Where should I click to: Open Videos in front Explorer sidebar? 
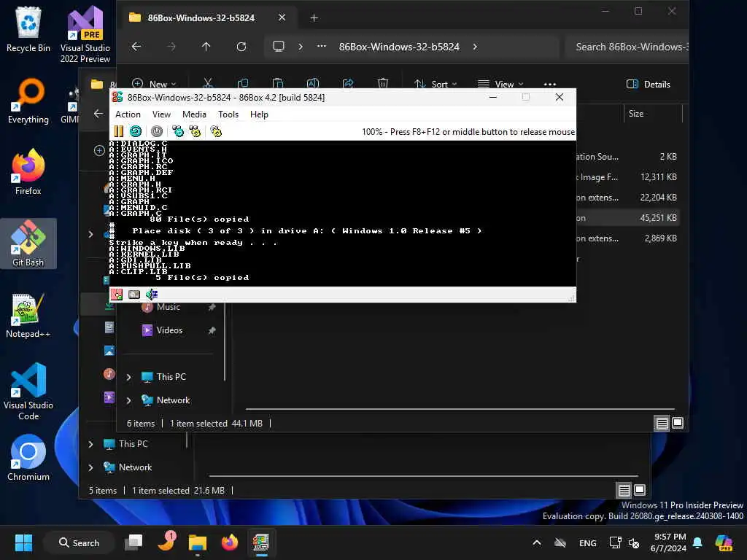pos(169,330)
